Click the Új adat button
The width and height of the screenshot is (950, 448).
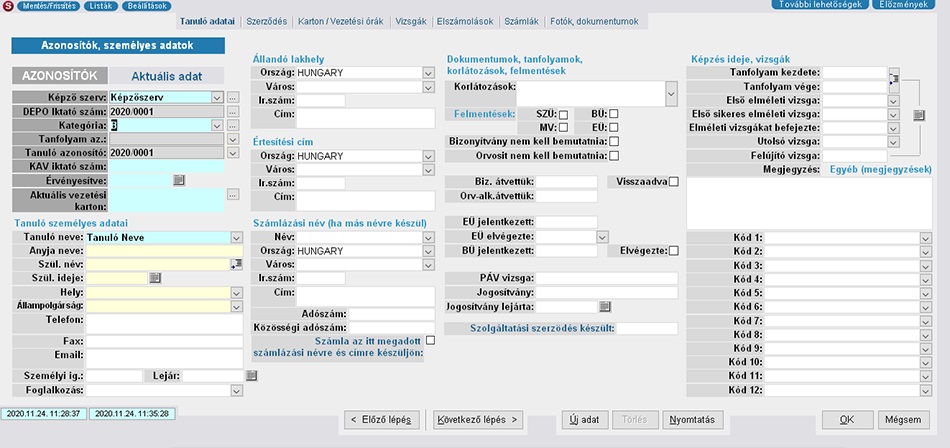tap(585, 420)
